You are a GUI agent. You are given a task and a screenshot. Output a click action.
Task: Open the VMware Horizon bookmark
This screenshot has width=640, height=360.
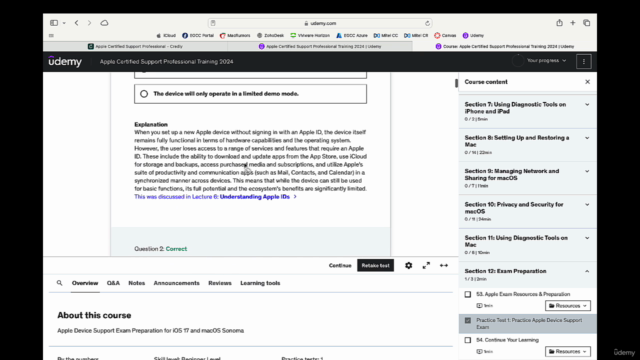310,36
